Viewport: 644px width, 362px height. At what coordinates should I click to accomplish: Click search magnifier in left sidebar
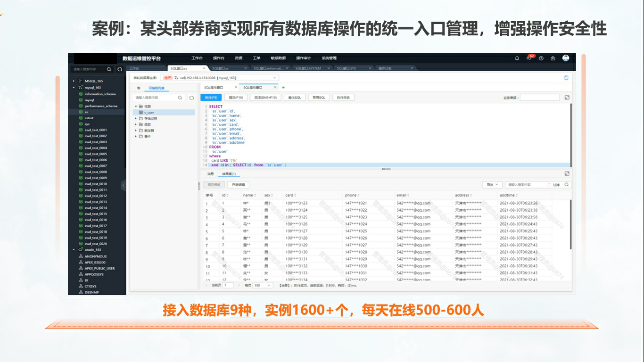tap(109, 69)
